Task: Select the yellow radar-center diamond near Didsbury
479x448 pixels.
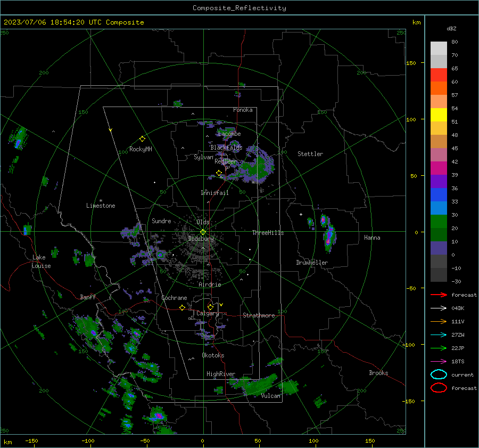Action: point(203,232)
